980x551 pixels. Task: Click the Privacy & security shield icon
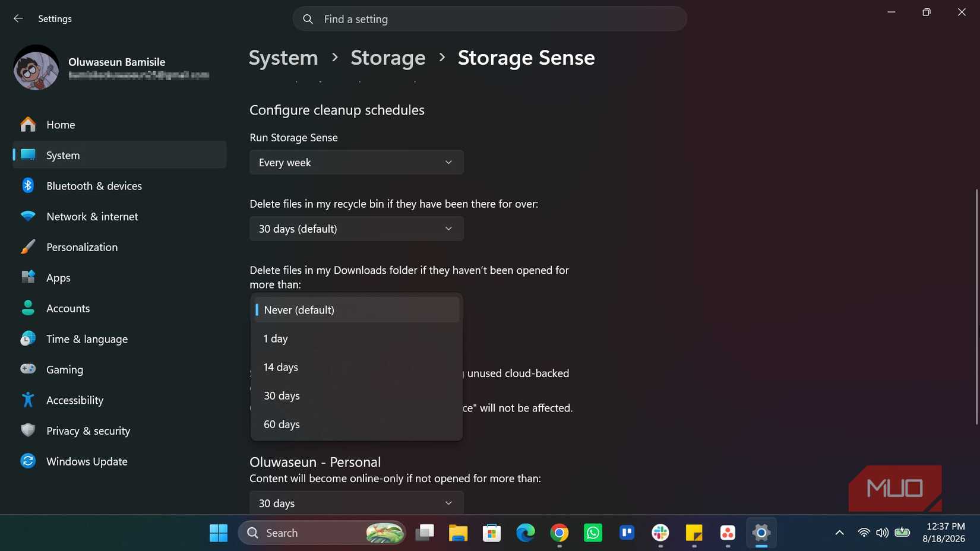[x=28, y=430]
